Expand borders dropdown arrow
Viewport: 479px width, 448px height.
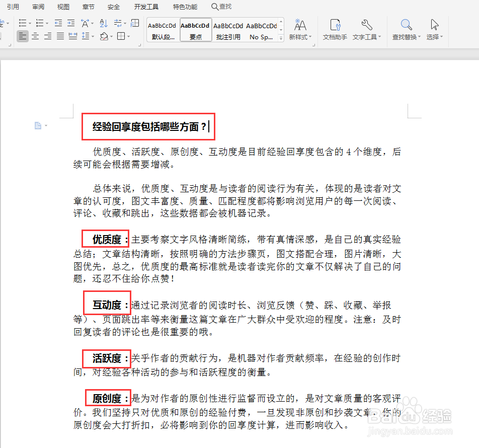click(x=129, y=37)
